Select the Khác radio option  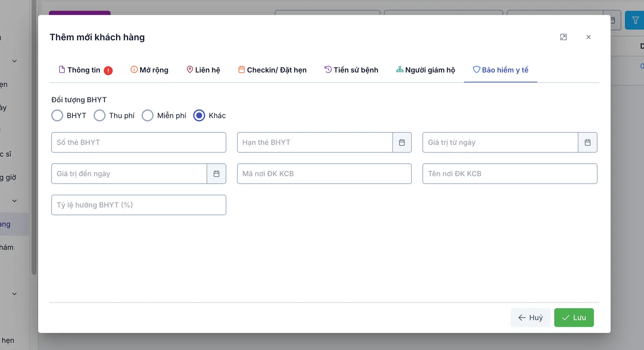click(x=199, y=115)
